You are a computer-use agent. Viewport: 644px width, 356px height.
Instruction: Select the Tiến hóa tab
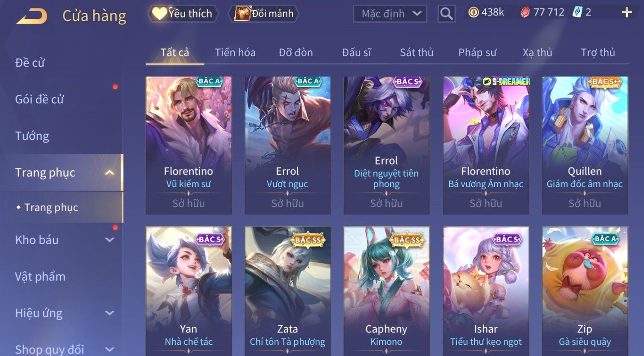235,53
